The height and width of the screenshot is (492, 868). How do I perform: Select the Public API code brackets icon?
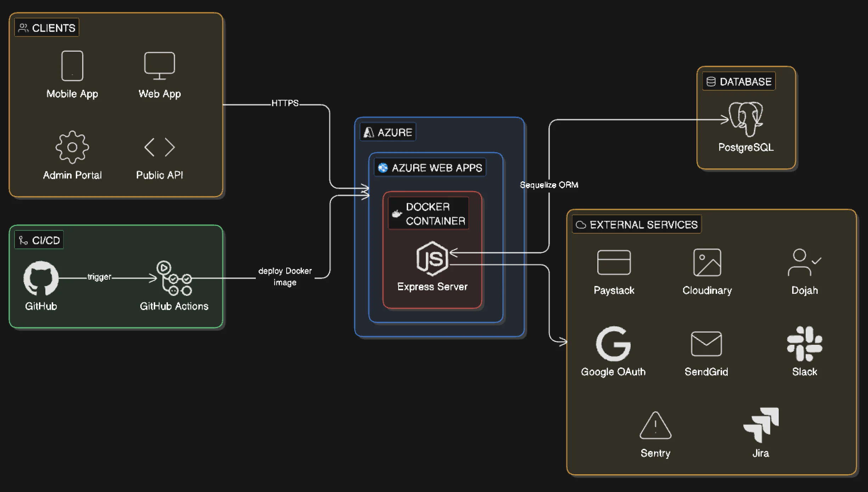(x=159, y=147)
